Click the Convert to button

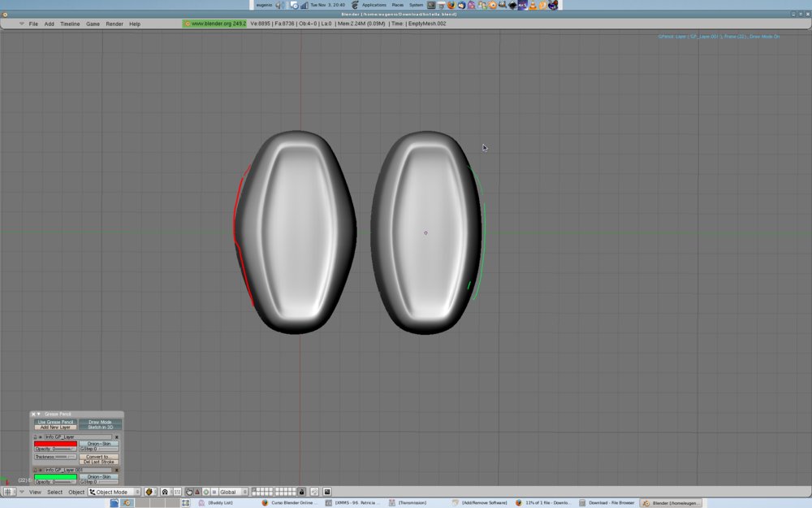tap(99, 457)
